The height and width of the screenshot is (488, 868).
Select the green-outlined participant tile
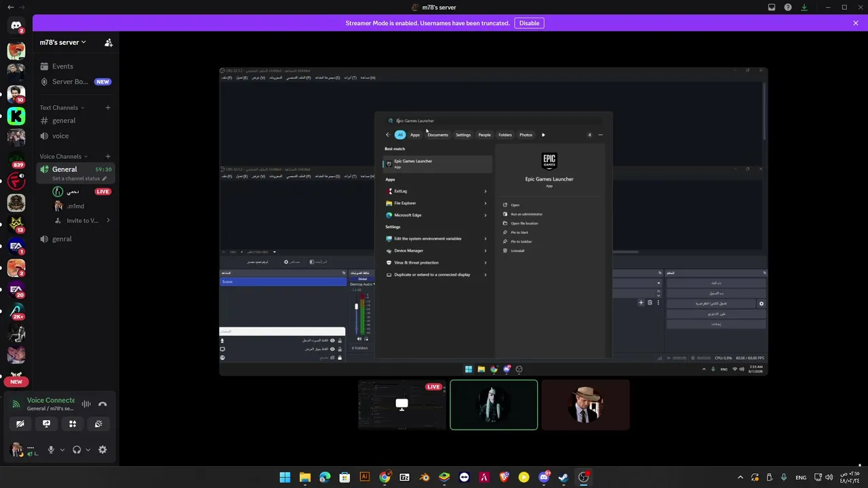tap(494, 405)
